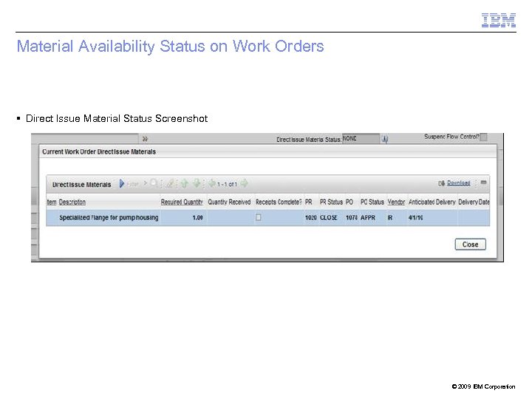This screenshot has height=399, width=532.
Task: Toggle Suspend Flow Control checkbox
Action: 484,137
